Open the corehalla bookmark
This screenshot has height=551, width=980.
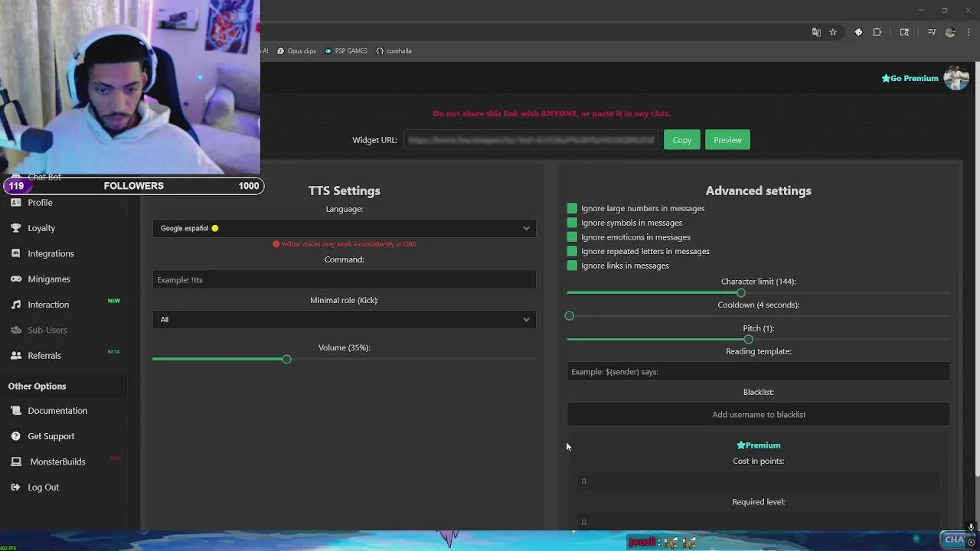(x=394, y=51)
